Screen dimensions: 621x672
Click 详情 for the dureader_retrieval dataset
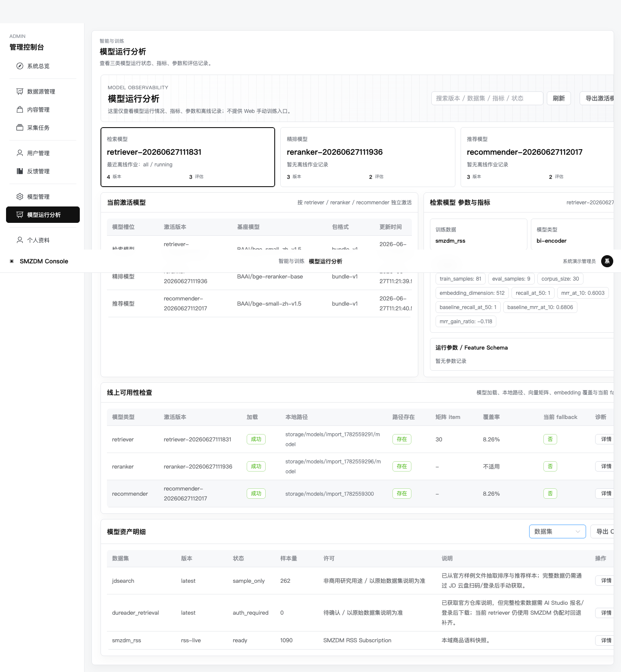coord(605,613)
